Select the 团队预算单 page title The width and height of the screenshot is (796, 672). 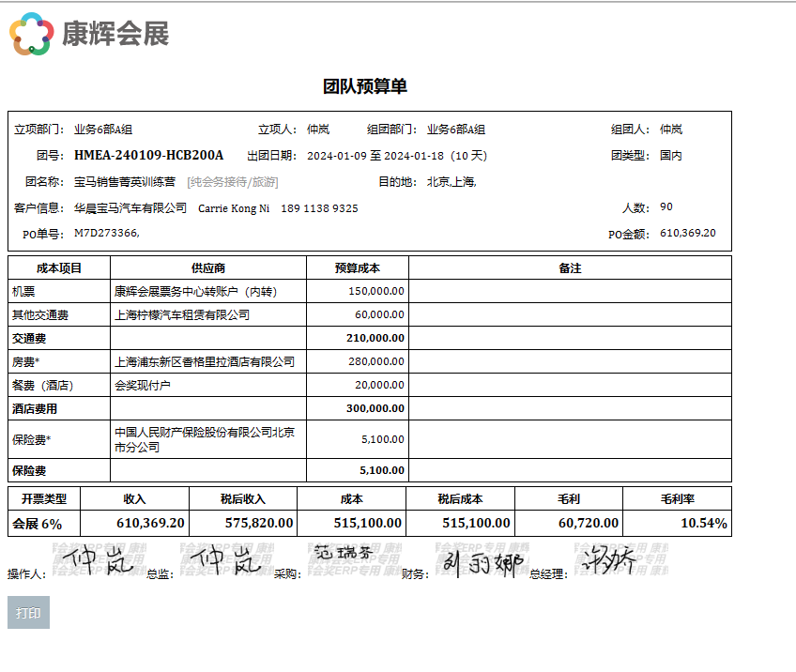point(365,86)
